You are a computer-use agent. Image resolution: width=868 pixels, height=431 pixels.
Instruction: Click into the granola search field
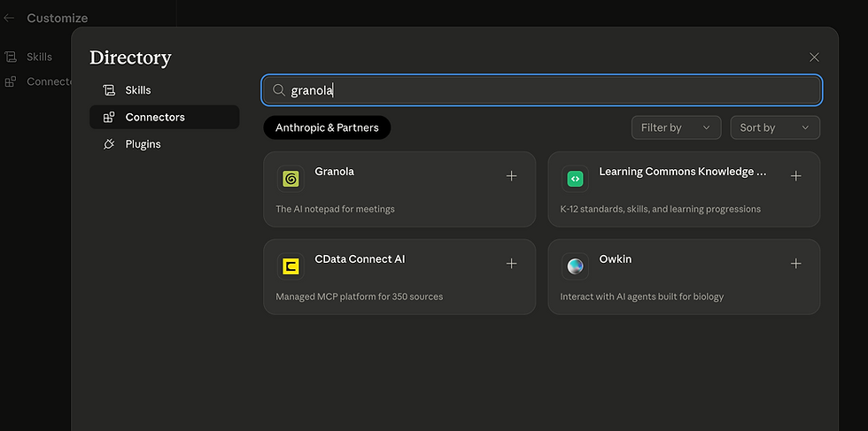[x=549, y=90]
